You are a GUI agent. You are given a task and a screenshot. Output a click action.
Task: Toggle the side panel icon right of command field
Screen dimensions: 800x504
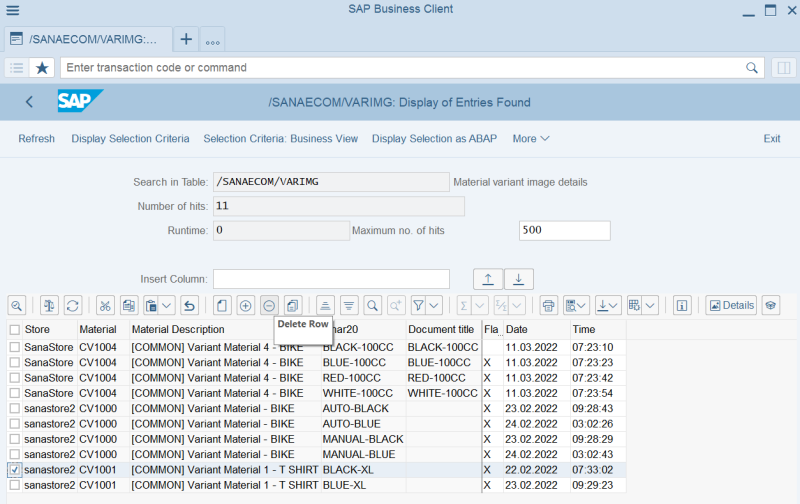[784, 68]
